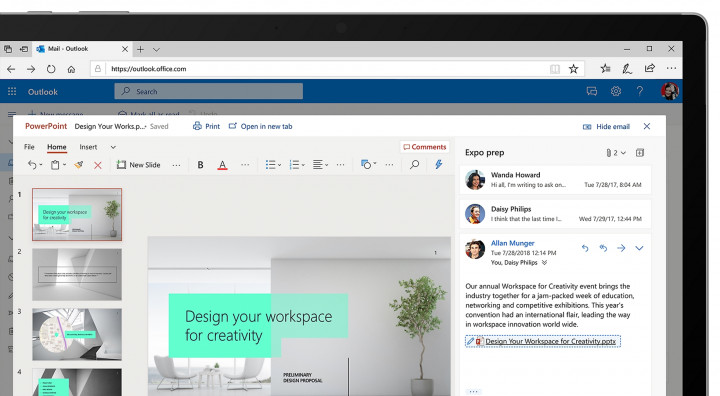Click the Outlook search box

208,91
